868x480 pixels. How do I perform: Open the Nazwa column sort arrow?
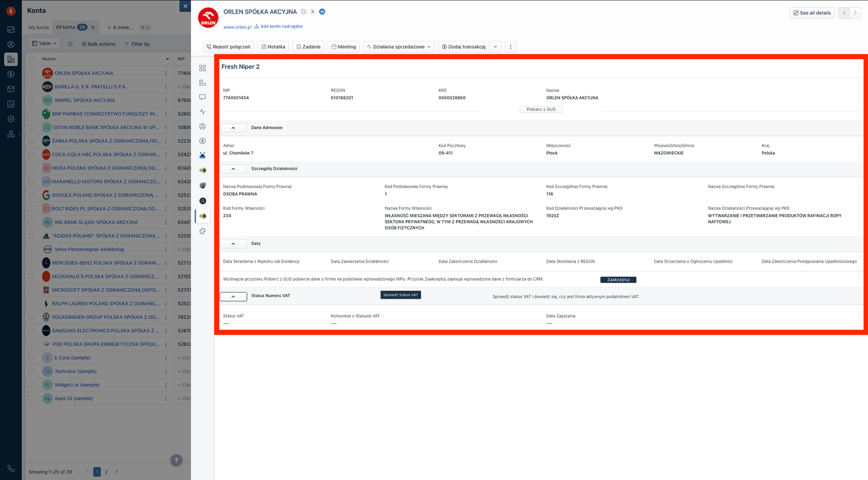tap(167, 59)
